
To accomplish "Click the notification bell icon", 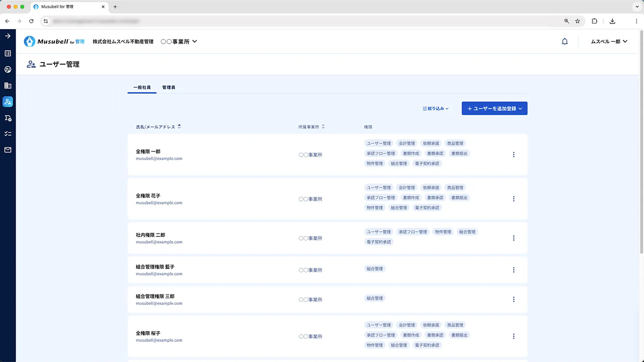I will [565, 41].
